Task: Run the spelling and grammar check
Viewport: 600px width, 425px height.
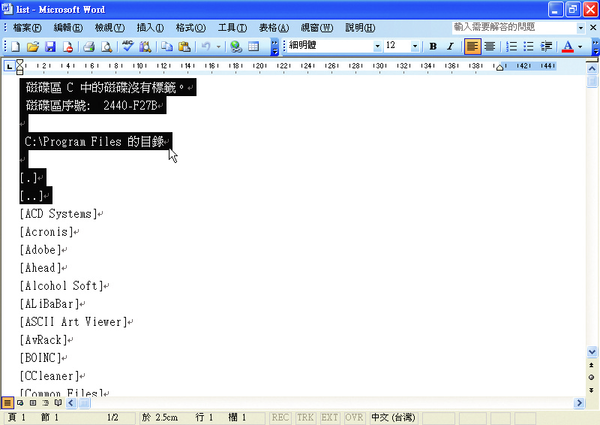Action: [x=127, y=47]
